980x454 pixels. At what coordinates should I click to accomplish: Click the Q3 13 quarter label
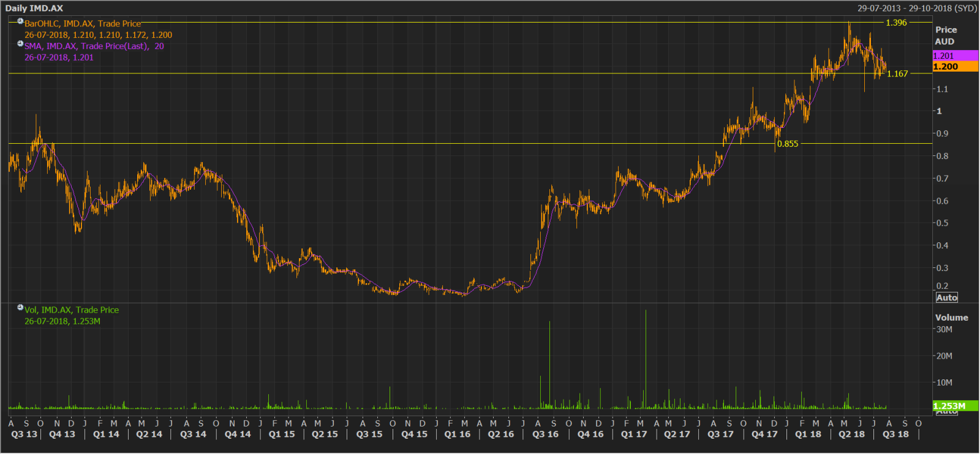click(24, 434)
